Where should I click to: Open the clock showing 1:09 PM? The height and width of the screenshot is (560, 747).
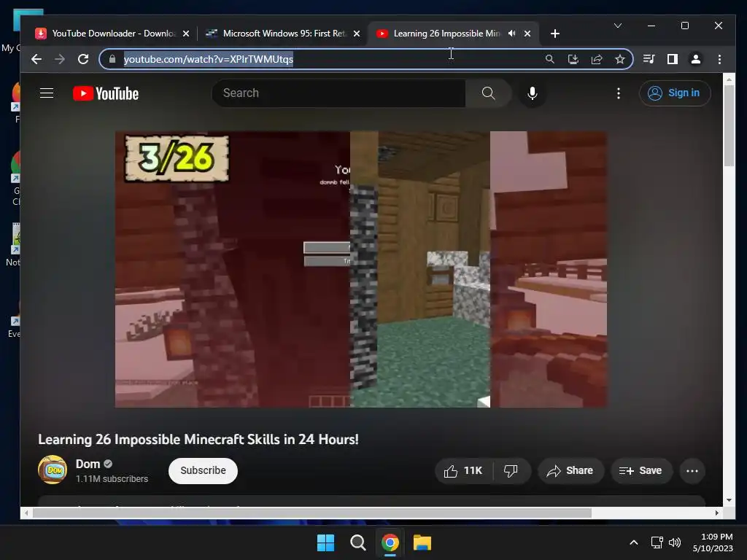(713, 542)
